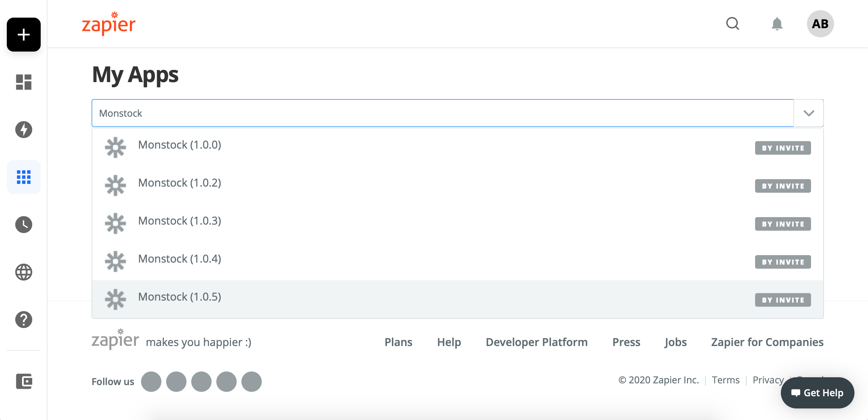868x420 pixels.
Task: Select the My Apps grid icon
Action: coord(24,177)
